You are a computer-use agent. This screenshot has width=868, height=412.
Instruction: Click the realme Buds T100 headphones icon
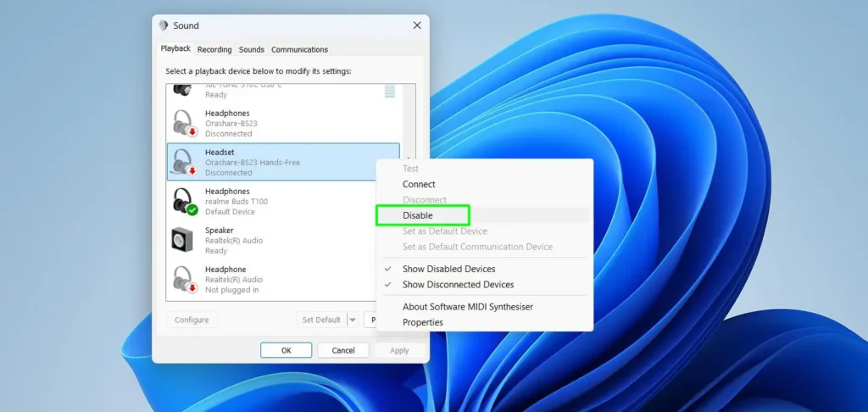point(184,201)
